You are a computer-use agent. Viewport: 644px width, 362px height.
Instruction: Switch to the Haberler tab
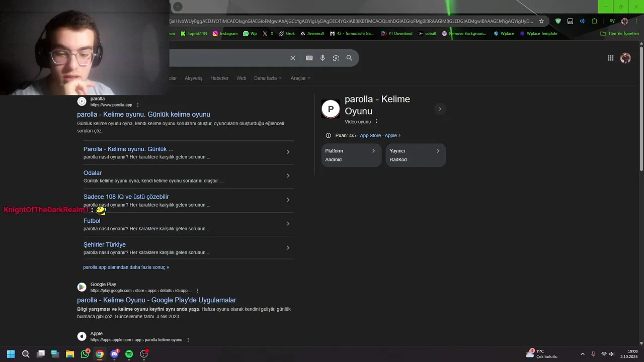click(x=219, y=78)
